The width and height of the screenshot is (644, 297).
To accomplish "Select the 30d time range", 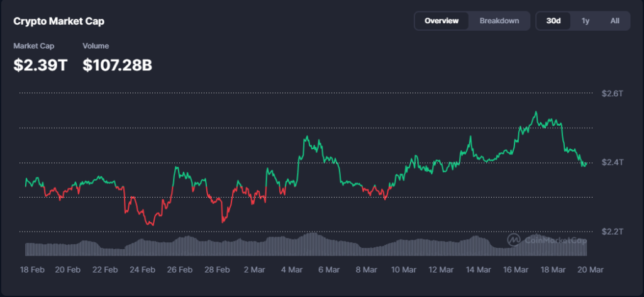I will pos(553,21).
